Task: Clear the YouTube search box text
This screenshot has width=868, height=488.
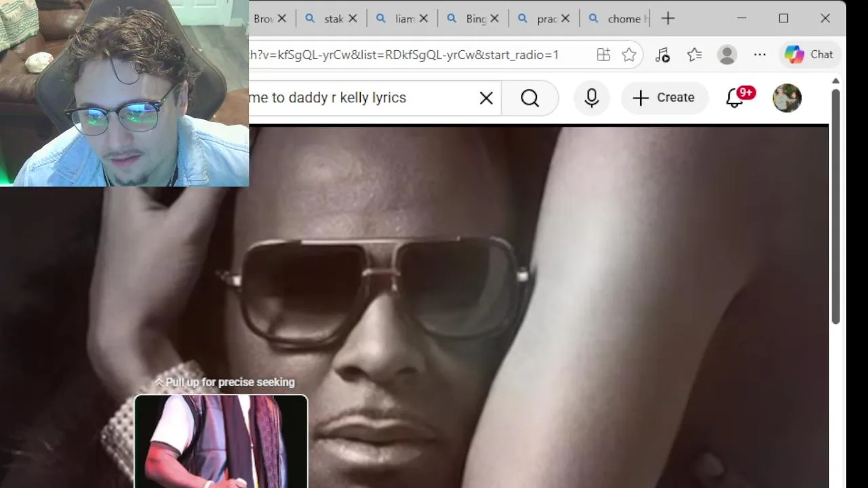Action: [486, 98]
